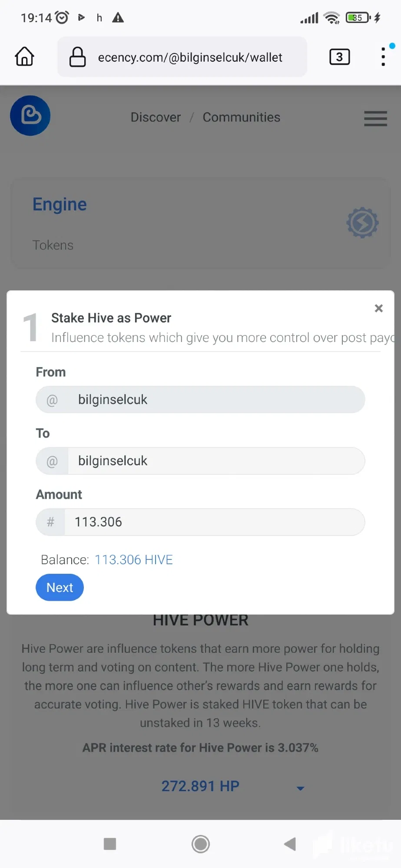
Task: Go to Communities page
Action: click(x=242, y=117)
